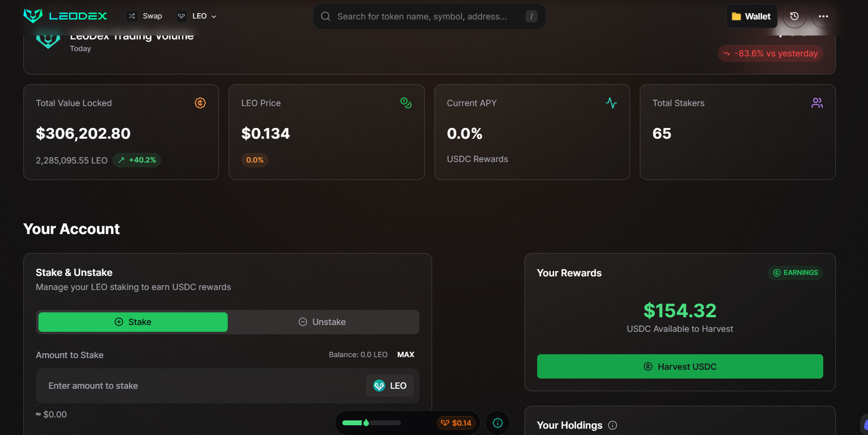Click the Wallet button
The height and width of the screenshot is (435, 868).
click(x=751, y=16)
